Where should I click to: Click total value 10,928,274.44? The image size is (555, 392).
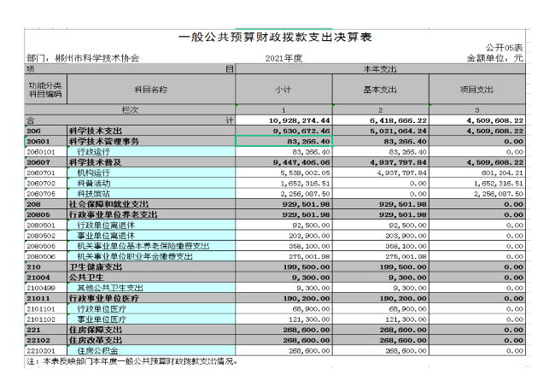click(283, 120)
